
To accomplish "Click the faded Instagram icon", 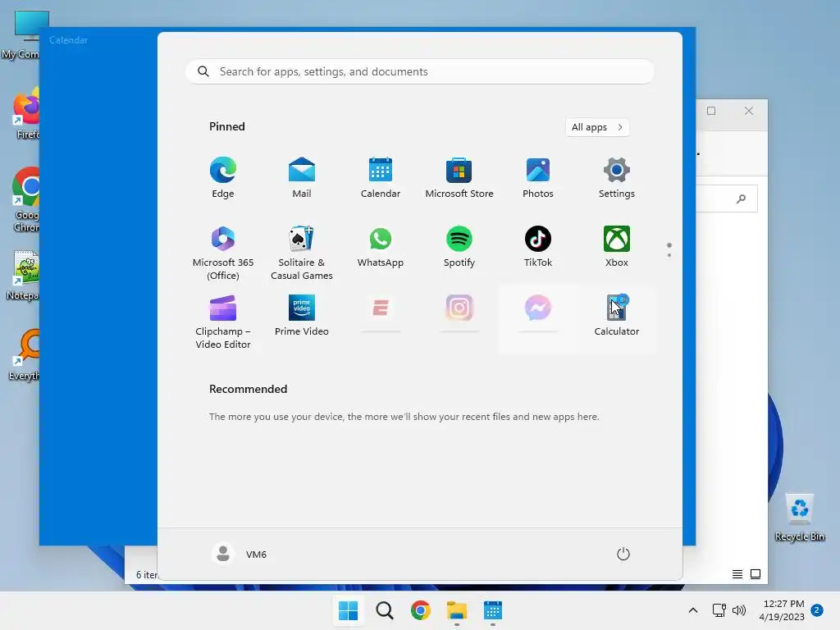I will click(459, 308).
